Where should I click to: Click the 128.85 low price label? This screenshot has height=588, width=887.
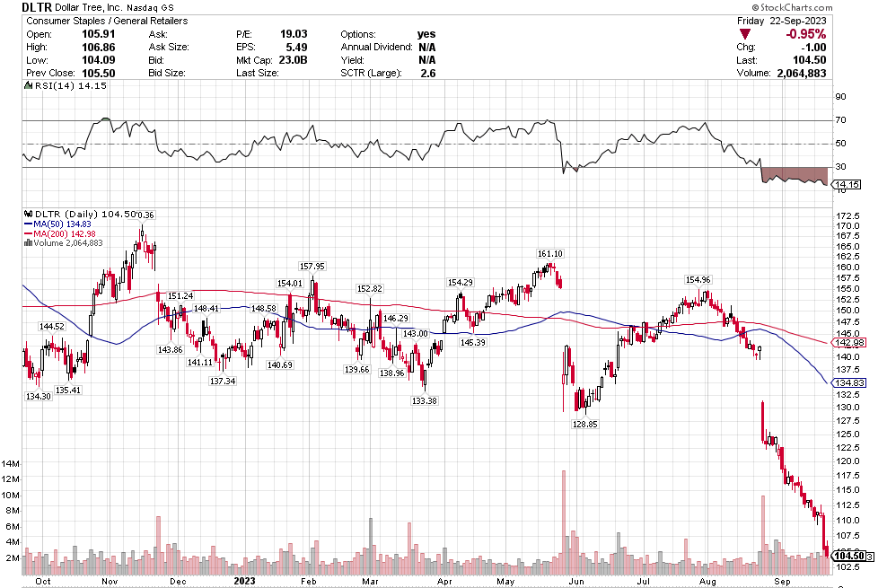pyautogui.click(x=585, y=423)
